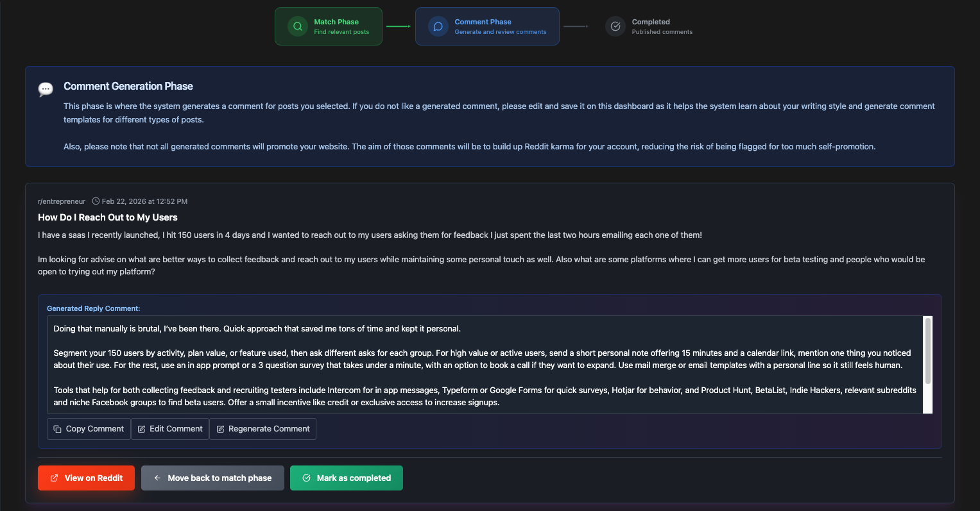
Task: Click the chat bubble icon beside Comment Generation Phase
Action: [46, 88]
